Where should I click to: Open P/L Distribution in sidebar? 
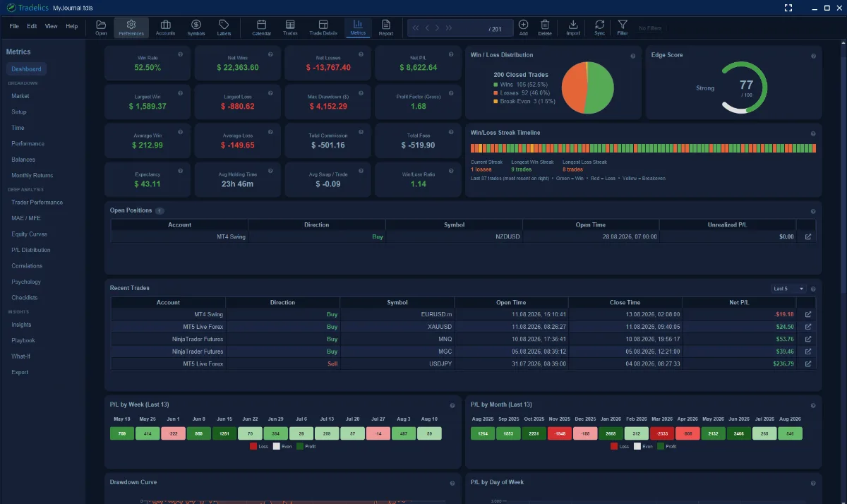(31, 250)
